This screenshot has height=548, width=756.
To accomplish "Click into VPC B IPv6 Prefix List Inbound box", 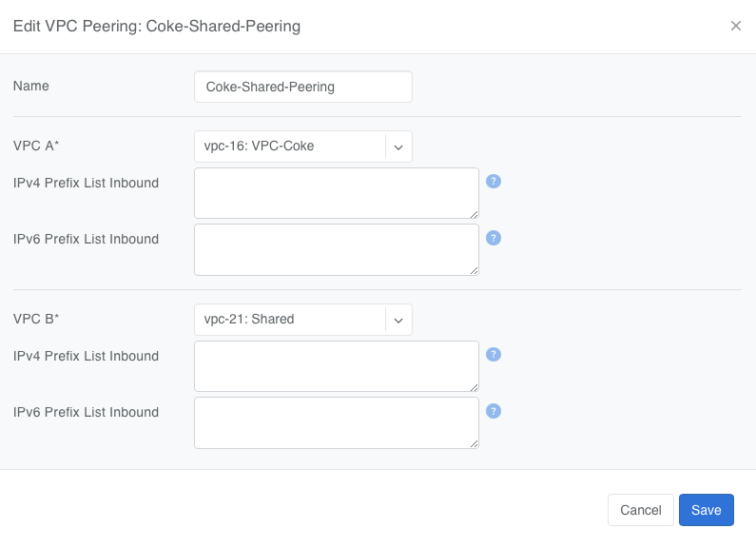I will pyautogui.click(x=336, y=422).
